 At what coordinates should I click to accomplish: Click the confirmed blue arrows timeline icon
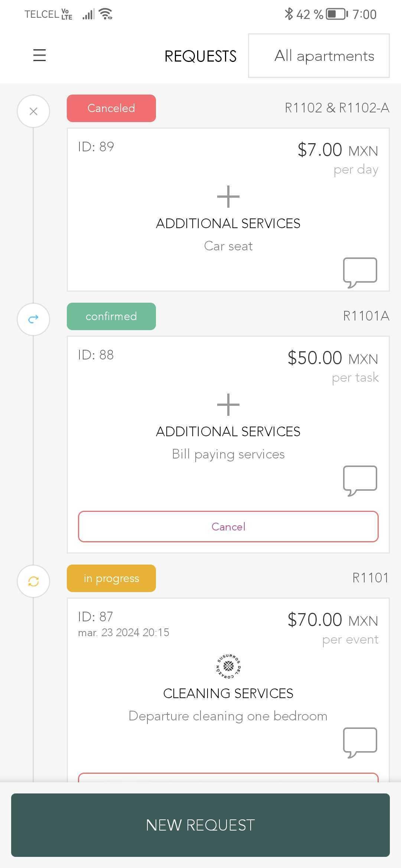point(33,319)
